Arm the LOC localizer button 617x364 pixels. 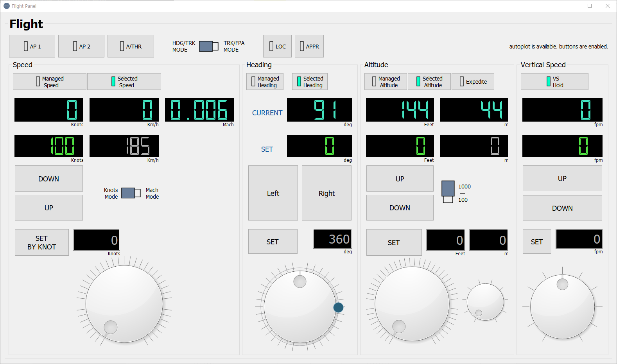click(277, 46)
